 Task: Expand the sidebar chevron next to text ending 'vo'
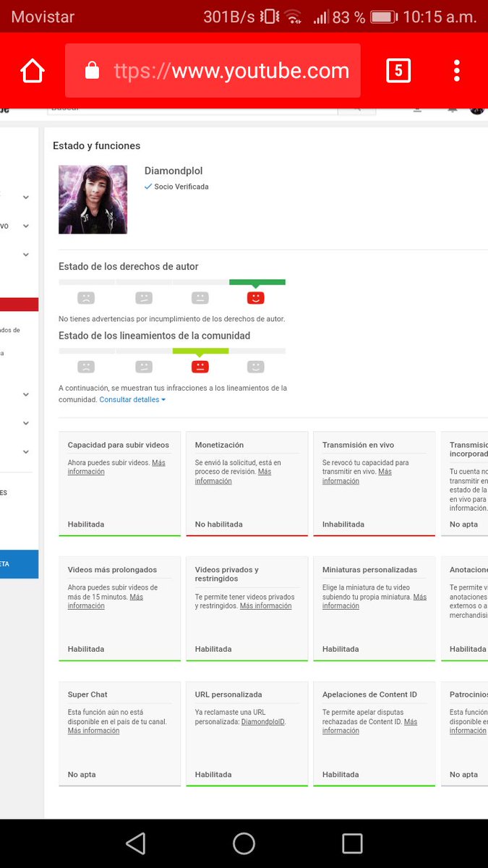26,226
